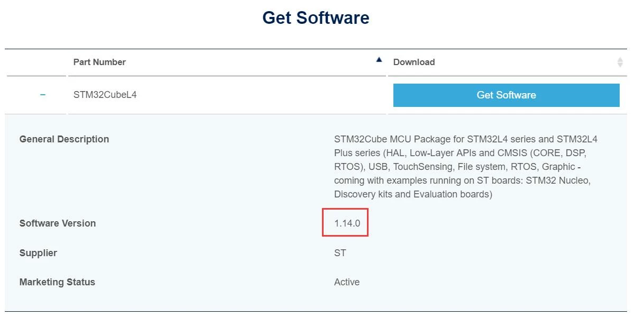Viewport: 644px width, 316px height.
Task: Click the Plus series HAL Low-Layer line
Action: click(460, 153)
